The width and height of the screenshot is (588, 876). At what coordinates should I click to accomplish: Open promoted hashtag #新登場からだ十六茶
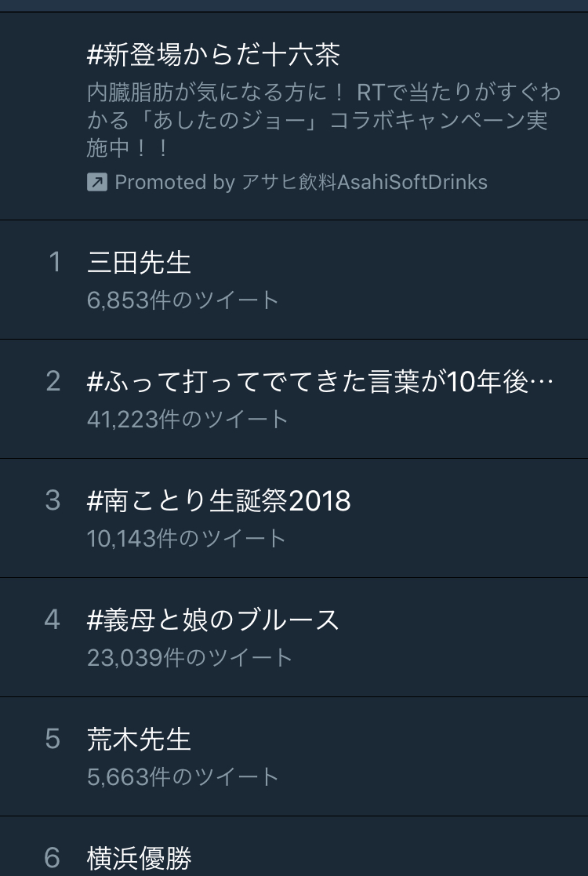coord(213,56)
